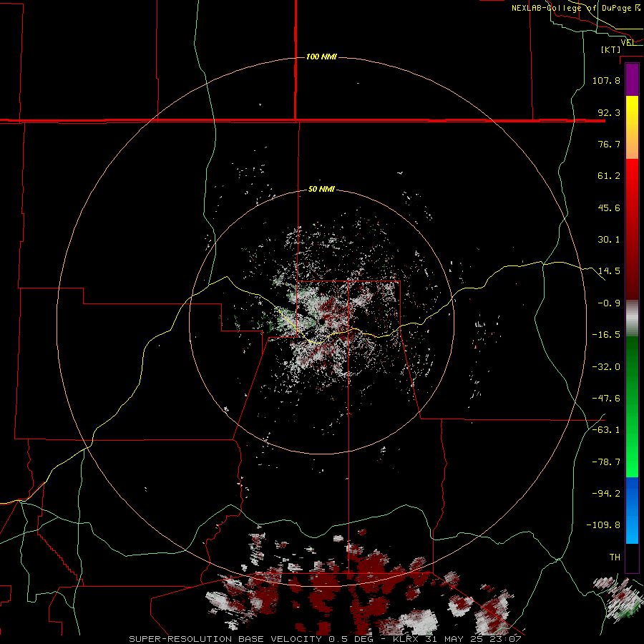This screenshot has width=644, height=644.
Task: Pick the gray near-zero segment of the velocity scale
Action: pos(632,318)
